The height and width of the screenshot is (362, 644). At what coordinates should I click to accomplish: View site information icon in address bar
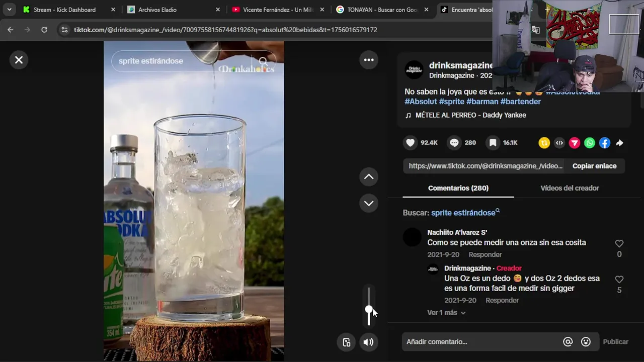(64, 30)
